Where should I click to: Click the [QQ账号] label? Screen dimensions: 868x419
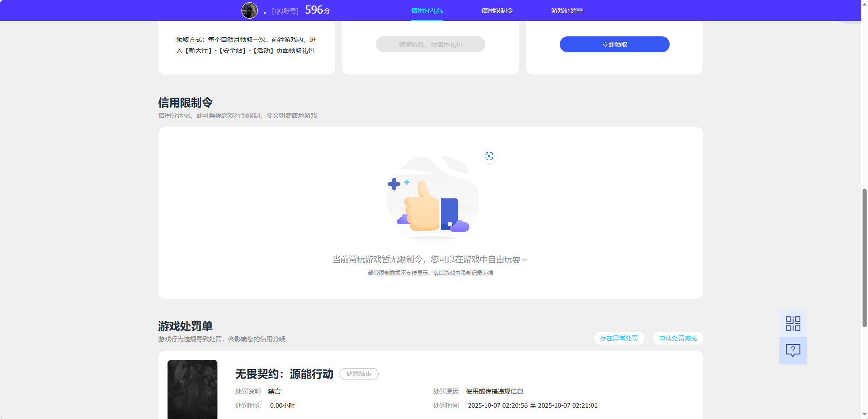[x=285, y=11]
